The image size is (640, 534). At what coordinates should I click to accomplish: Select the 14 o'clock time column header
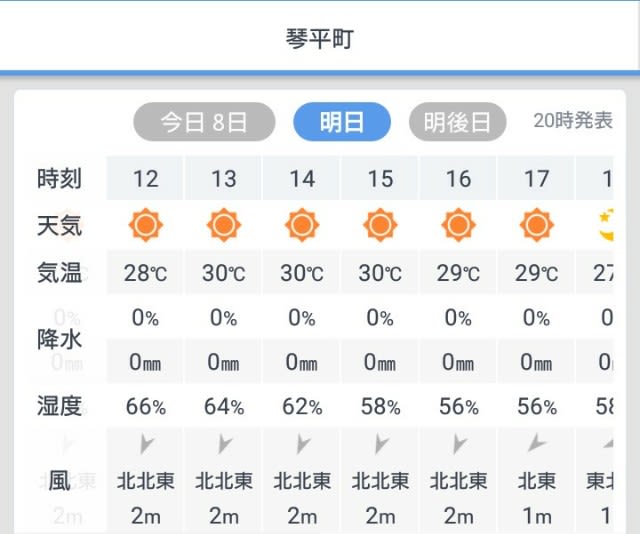[x=302, y=179]
